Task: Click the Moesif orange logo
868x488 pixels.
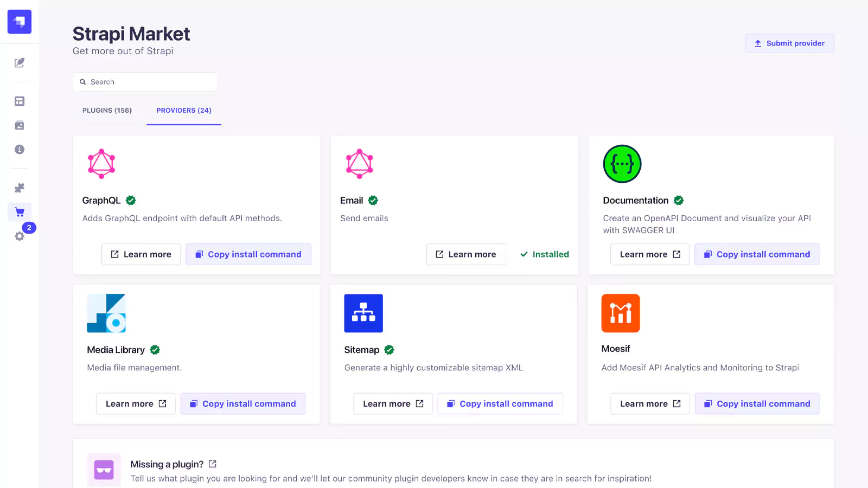Action: pos(621,313)
